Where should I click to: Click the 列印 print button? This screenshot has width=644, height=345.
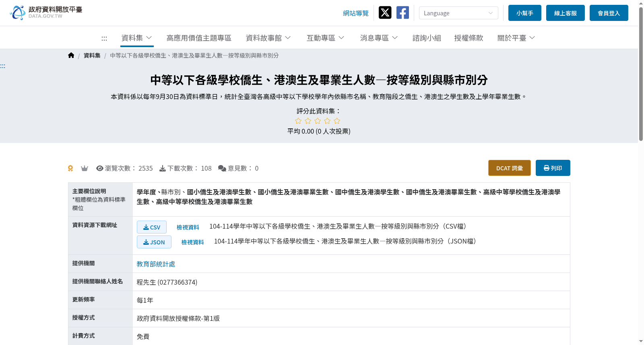tap(553, 168)
